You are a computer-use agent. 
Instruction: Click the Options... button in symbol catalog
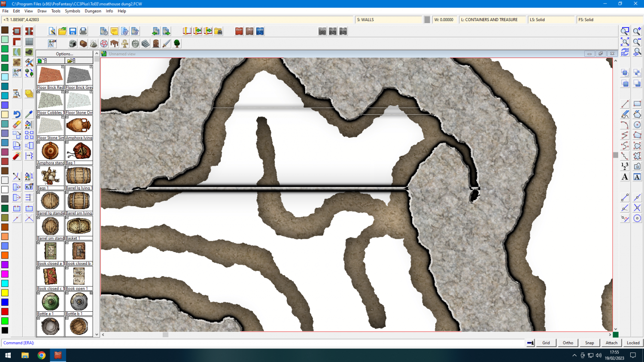[65, 54]
